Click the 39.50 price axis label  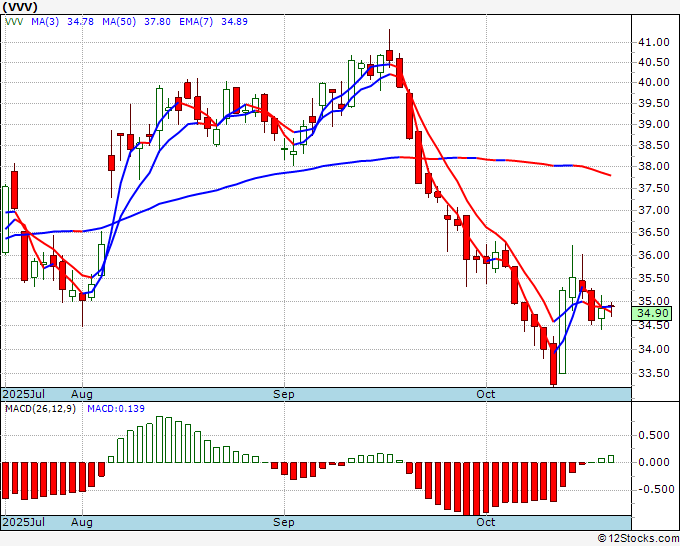654,103
